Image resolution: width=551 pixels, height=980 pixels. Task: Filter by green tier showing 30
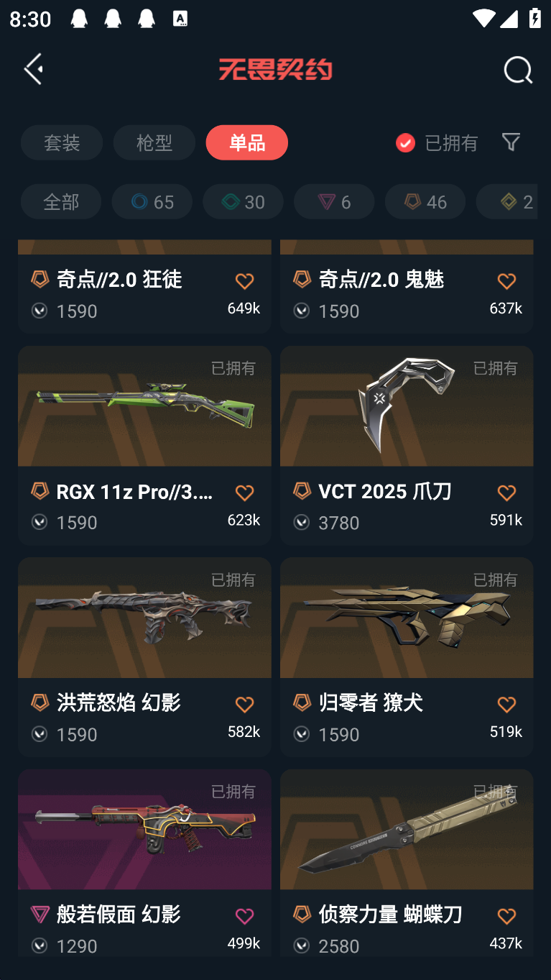click(x=243, y=201)
